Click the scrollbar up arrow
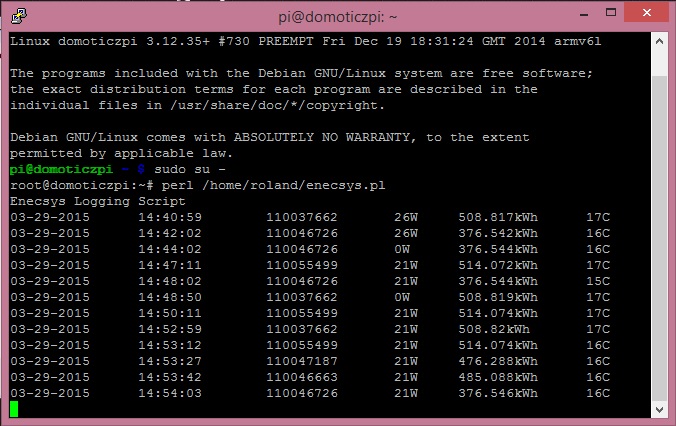 pyautogui.click(x=658, y=43)
